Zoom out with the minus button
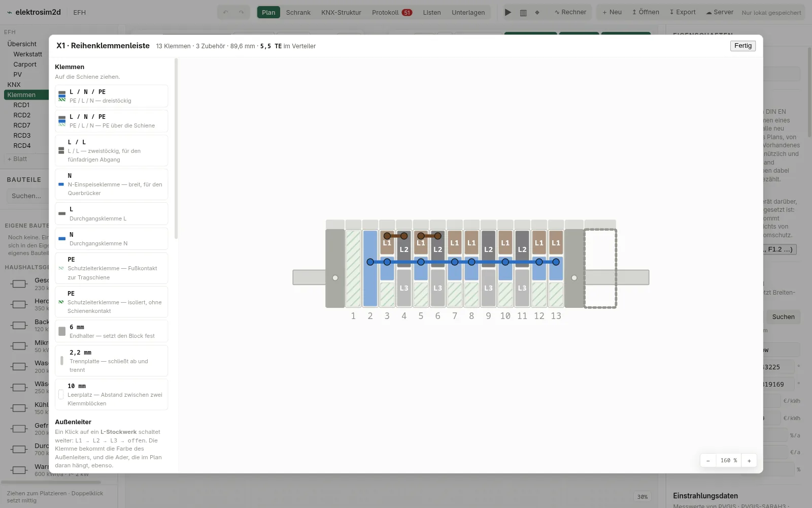 tap(708, 461)
